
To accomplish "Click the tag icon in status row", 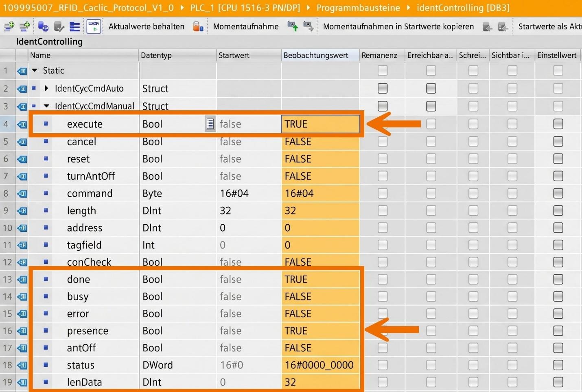I will coord(22,365).
